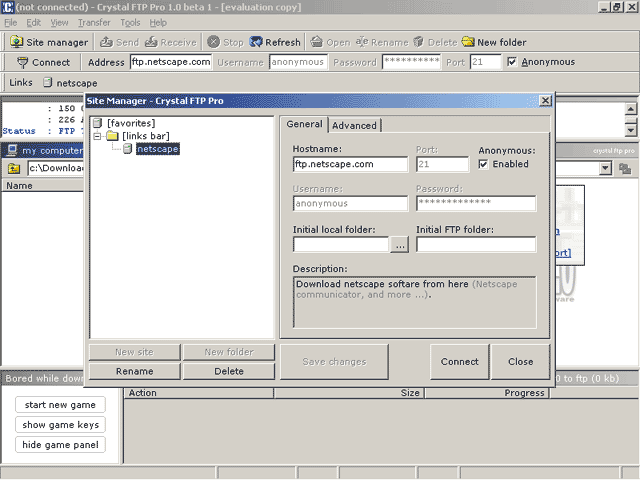Click the Rename button below the site tree

click(134, 371)
